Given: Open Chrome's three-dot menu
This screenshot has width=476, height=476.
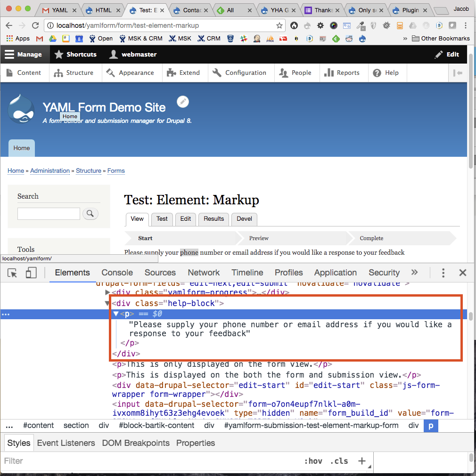Looking at the screenshot, I should (465, 25).
